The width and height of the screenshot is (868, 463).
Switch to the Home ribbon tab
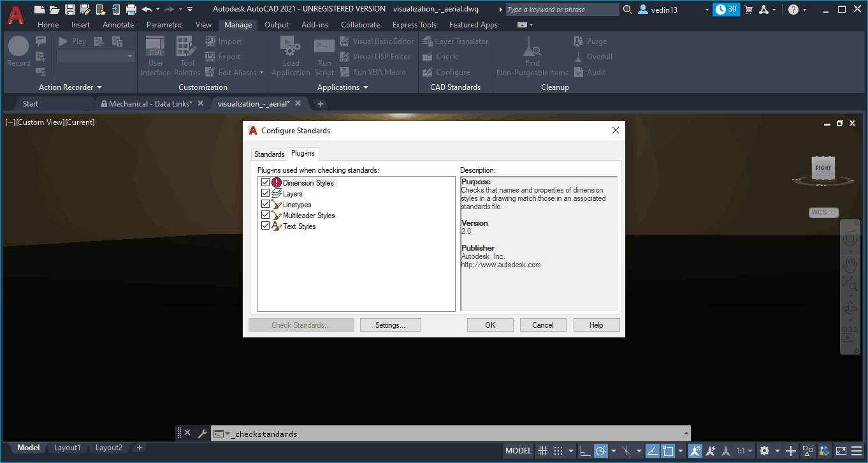(48, 25)
